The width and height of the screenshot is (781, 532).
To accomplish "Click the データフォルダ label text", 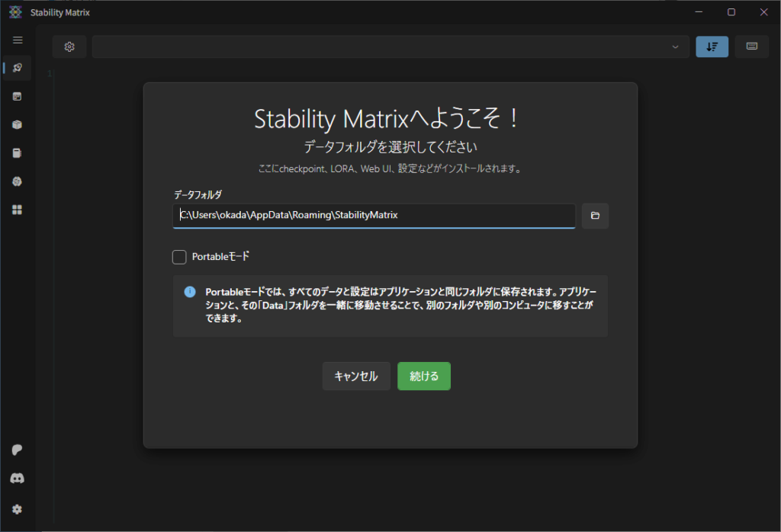I will 198,194.
